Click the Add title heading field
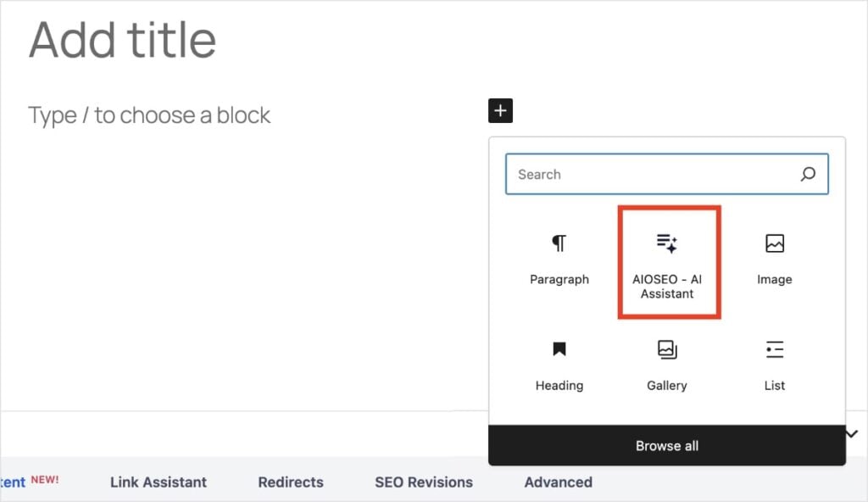This screenshot has width=868, height=502. pos(123,40)
